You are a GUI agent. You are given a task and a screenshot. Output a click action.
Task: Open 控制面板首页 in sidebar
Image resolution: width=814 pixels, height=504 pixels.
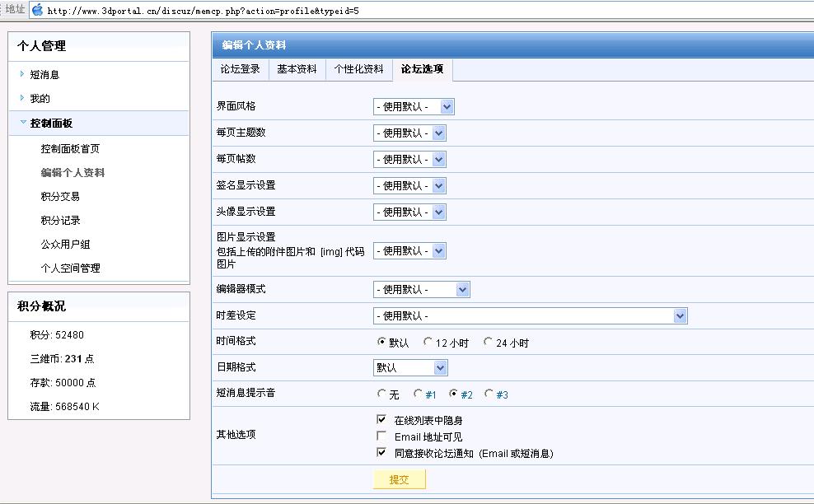click(x=70, y=149)
